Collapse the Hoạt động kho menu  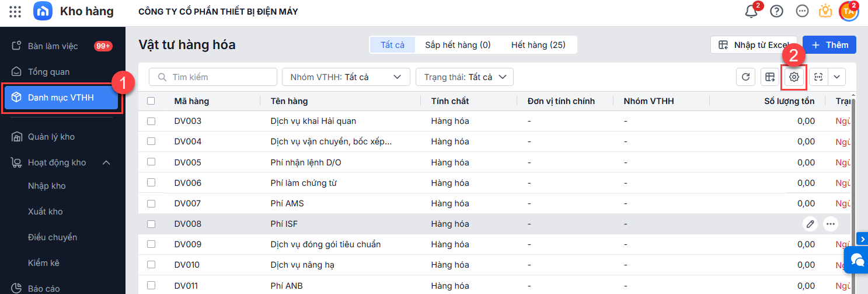(x=106, y=162)
